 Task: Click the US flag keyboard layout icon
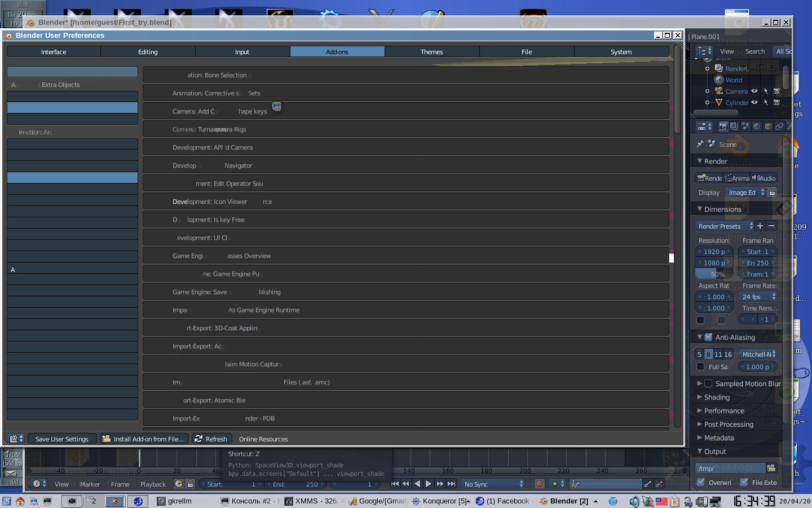661,501
